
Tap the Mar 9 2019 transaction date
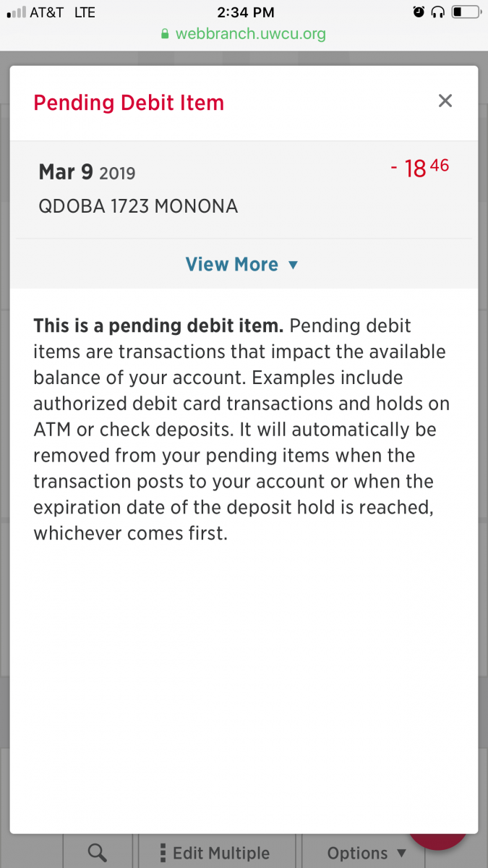pos(87,172)
